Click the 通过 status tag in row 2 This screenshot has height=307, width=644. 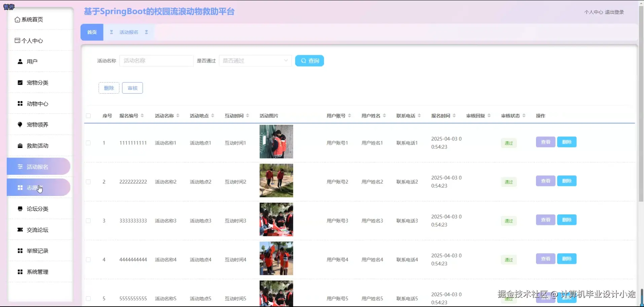509,182
